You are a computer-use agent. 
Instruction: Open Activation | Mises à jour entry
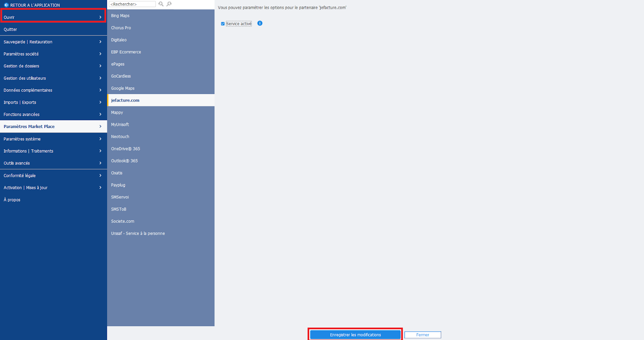[53, 187]
